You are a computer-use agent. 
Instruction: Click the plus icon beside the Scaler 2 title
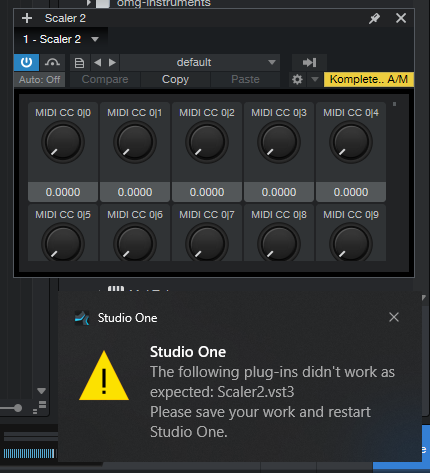(27, 18)
